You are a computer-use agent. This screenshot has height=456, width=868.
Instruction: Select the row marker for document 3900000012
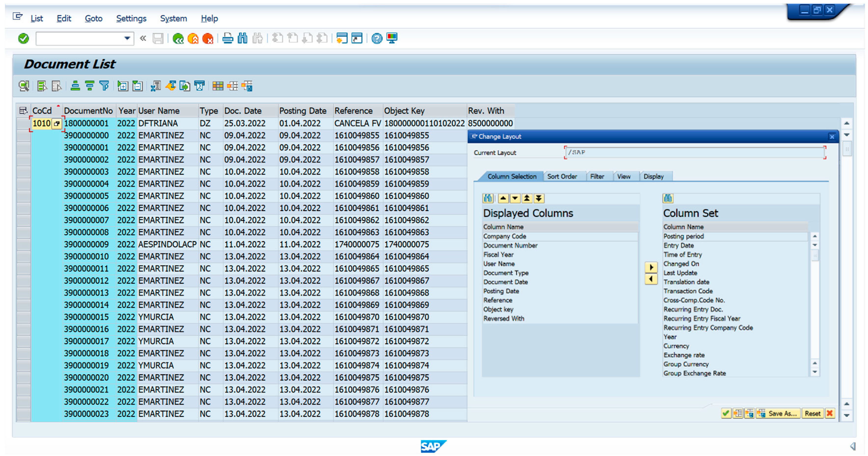tap(23, 281)
